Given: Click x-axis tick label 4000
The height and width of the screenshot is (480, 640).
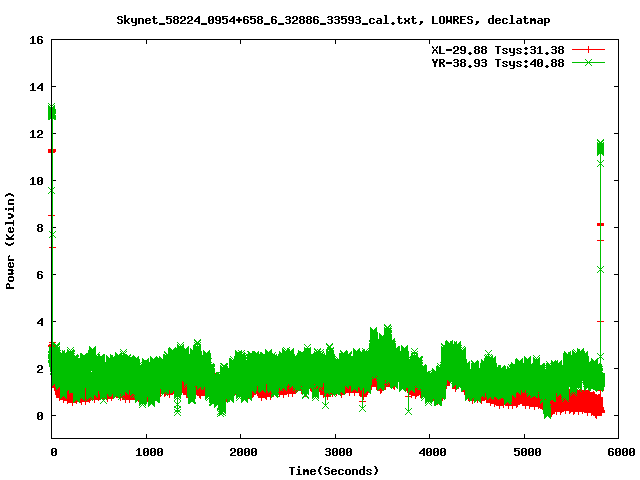Looking at the screenshot, I should coord(432,452).
